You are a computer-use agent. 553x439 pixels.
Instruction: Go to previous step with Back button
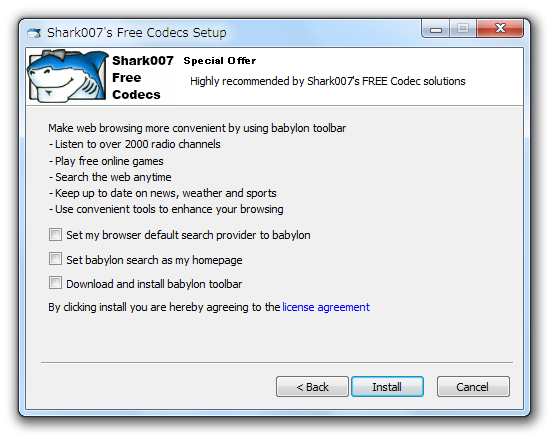(x=312, y=387)
